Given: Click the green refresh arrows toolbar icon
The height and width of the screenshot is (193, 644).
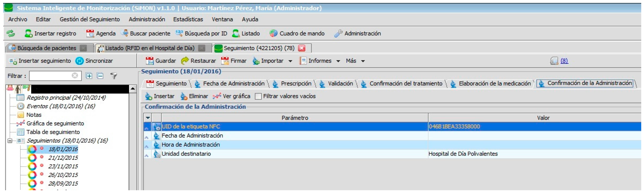Looking at the screenshot, I should 11,33.
